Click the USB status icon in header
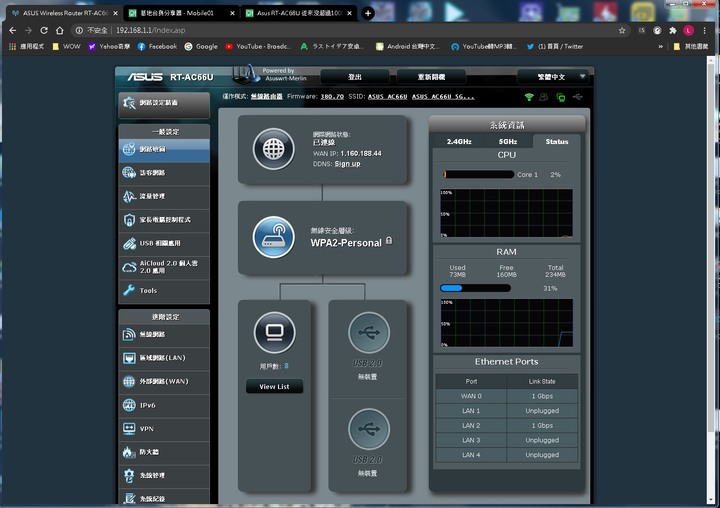The image size is (720, 508). coord(578,97)
